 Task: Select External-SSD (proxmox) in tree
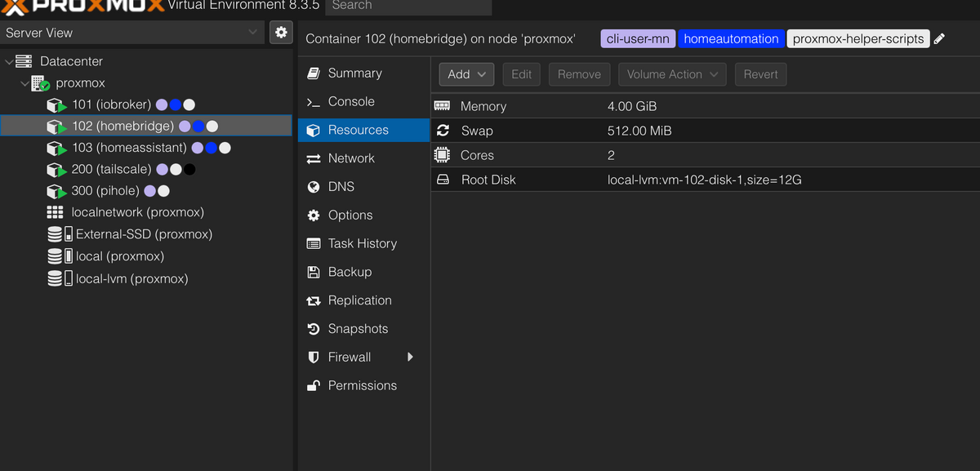click(144, 234)
